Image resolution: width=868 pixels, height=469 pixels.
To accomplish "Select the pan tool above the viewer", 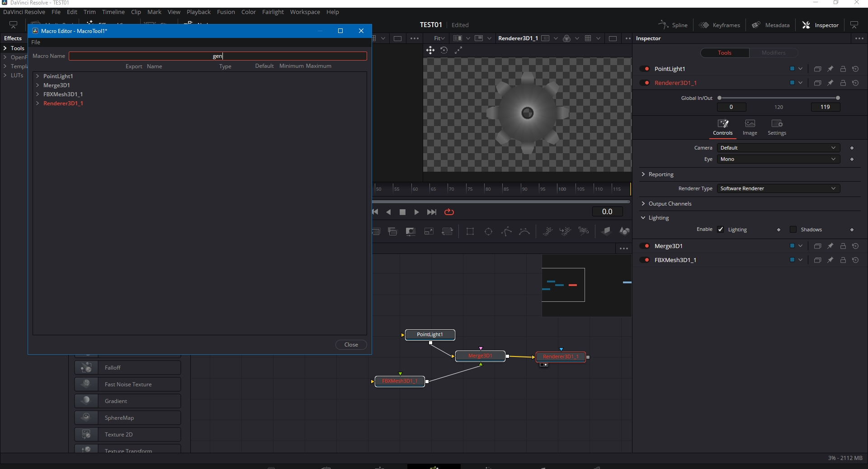I will click(x=430, y=51).
